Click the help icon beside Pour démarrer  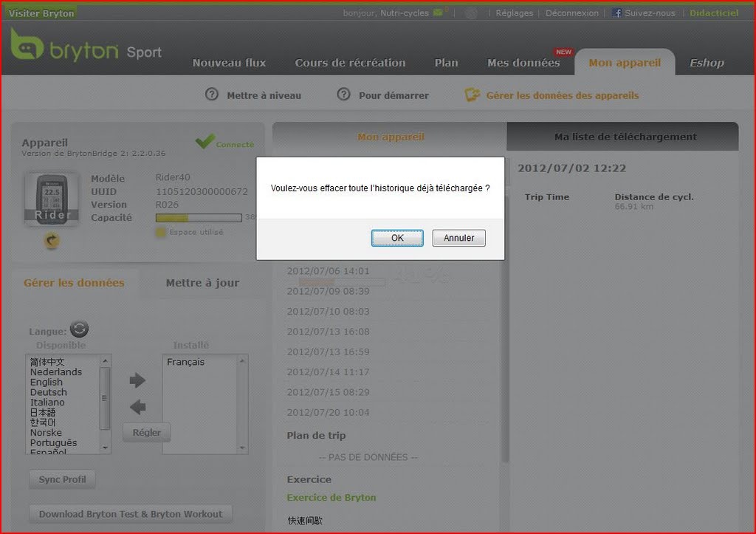tap(343, 95)
